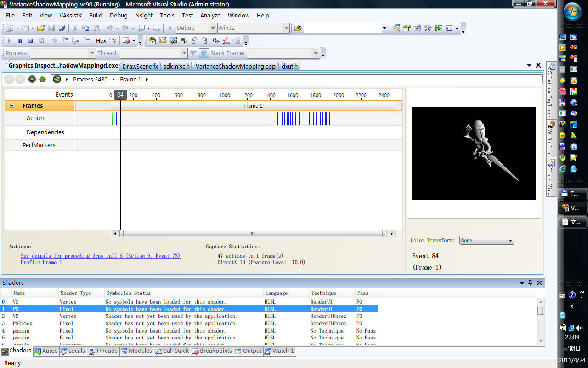Click the Find in Files icon
Screen dimensions: 588x368
coord(298,28)
